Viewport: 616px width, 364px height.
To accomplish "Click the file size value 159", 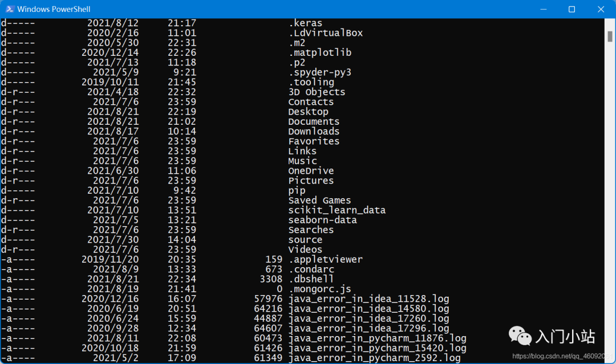I will (274, 259).
